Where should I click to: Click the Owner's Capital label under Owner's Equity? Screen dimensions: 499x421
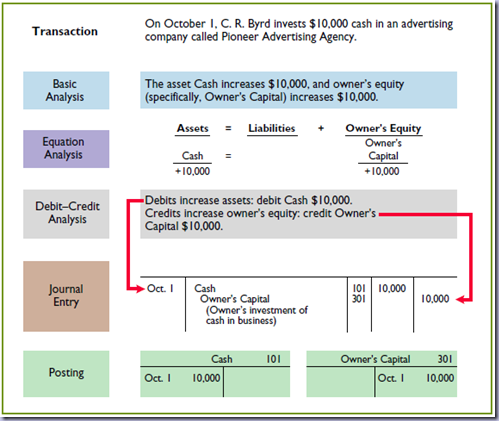point(383,149)
